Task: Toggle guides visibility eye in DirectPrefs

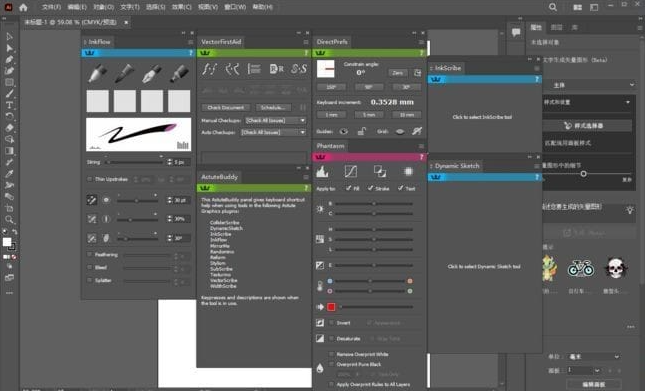Action: [344, 132]
